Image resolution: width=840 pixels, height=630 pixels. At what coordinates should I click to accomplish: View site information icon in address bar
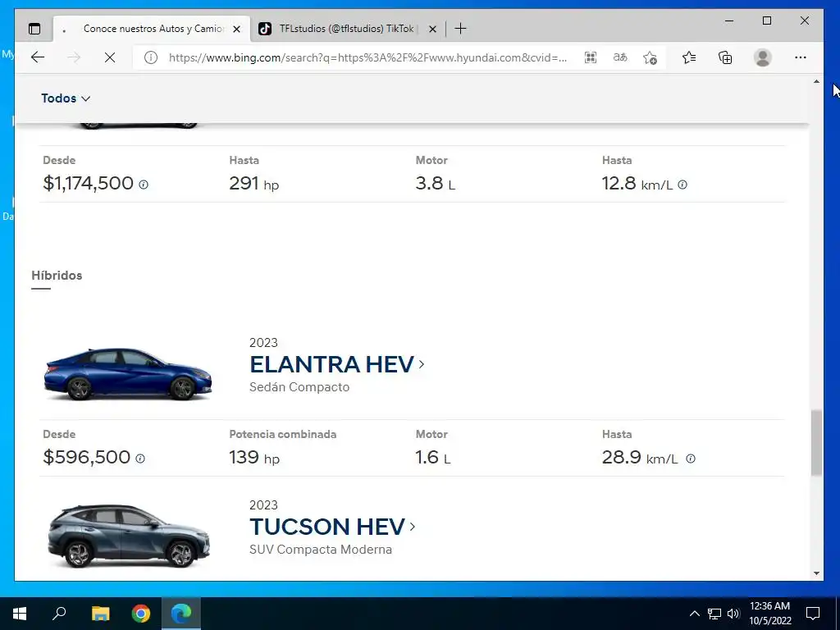point(151,57)
